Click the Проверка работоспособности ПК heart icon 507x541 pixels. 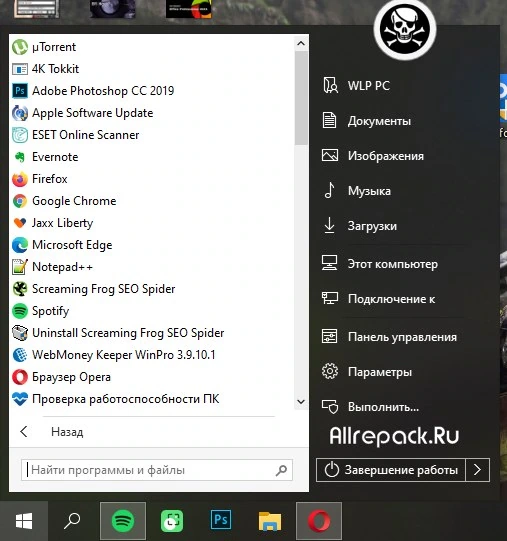pos(20,399)
